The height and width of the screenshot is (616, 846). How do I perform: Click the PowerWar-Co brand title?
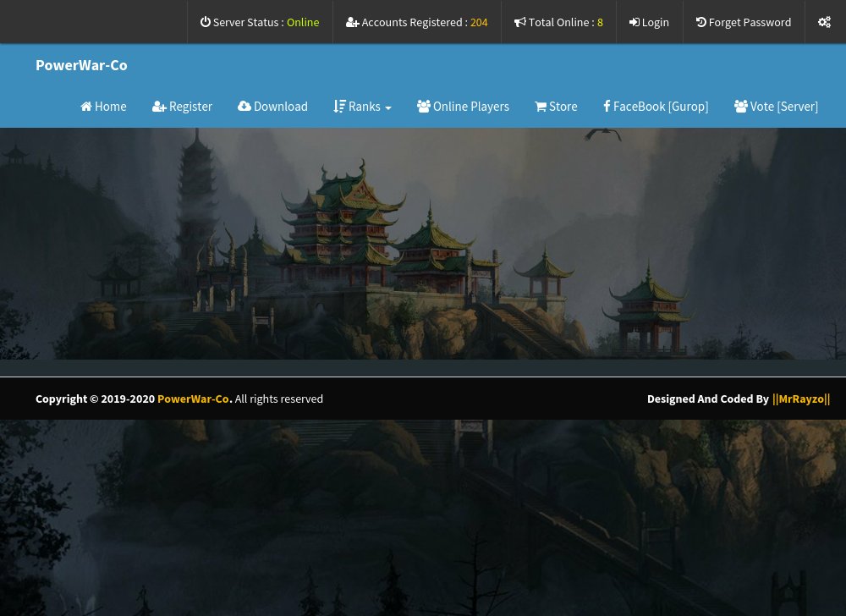click(81, 65)
